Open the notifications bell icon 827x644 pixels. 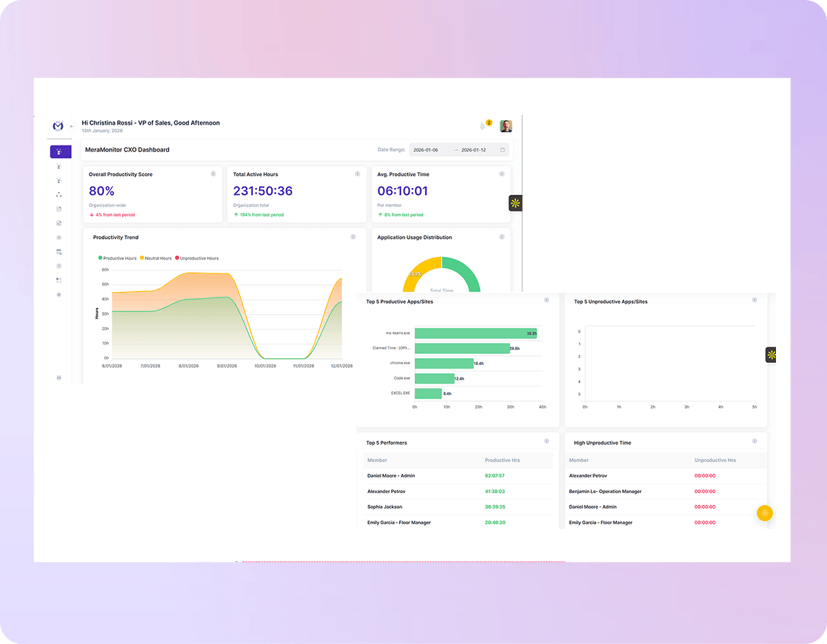click(482, 126)
